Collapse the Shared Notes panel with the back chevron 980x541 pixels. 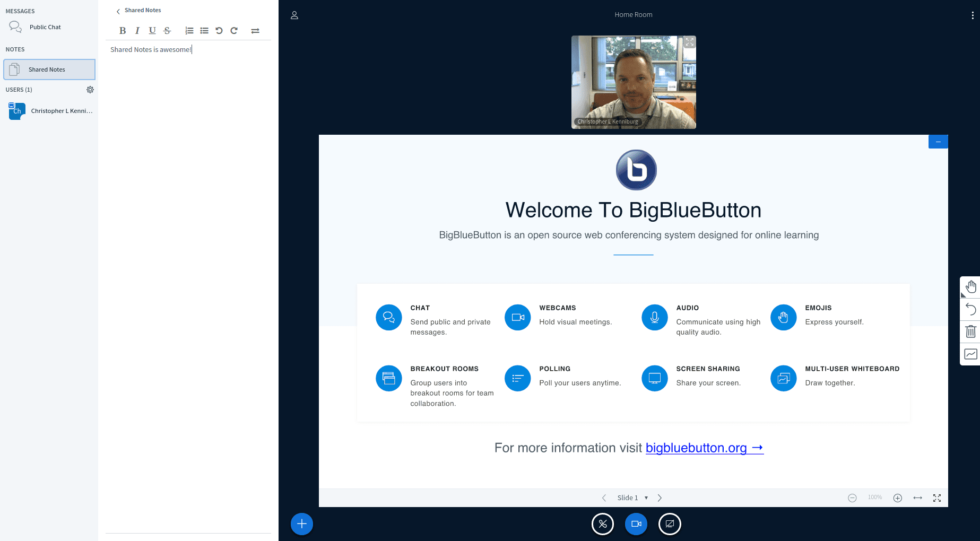(118, 10)
